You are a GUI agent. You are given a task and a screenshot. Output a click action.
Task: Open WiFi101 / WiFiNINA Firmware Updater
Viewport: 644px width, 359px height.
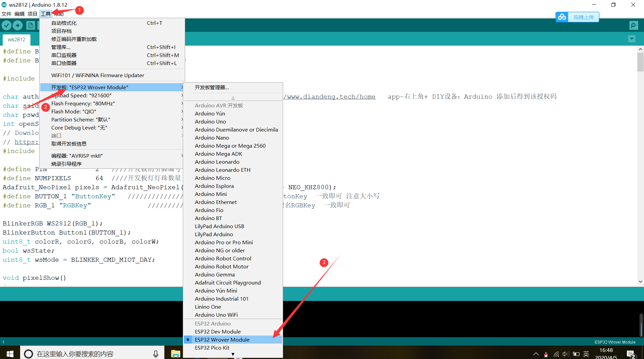(112, 75)
